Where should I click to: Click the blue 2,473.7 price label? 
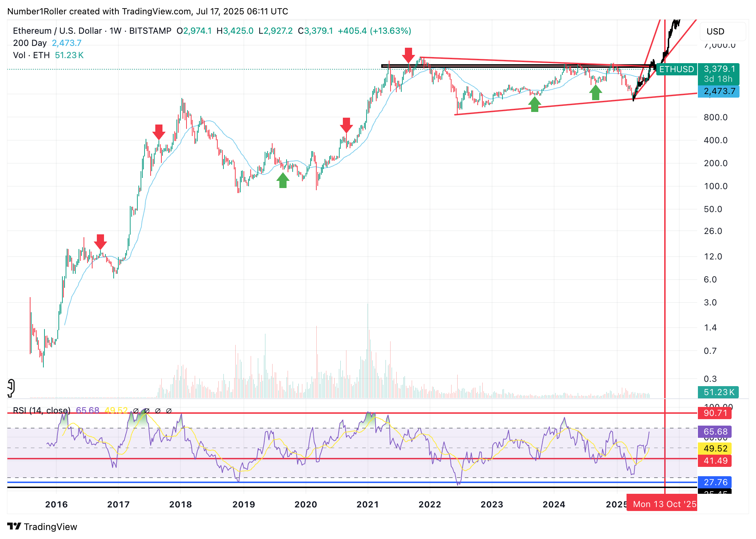[718, 91]
